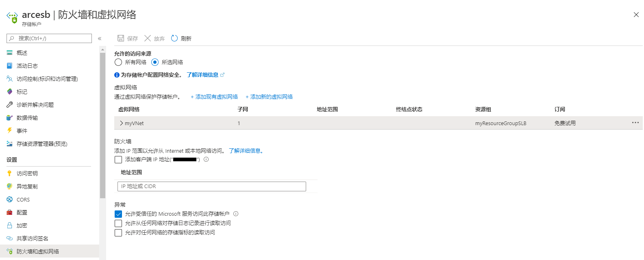This screenshot has height=260, width=644.
Task: Click the IP 地址或 CIDR input field
Action: click(x=212, y=186)
